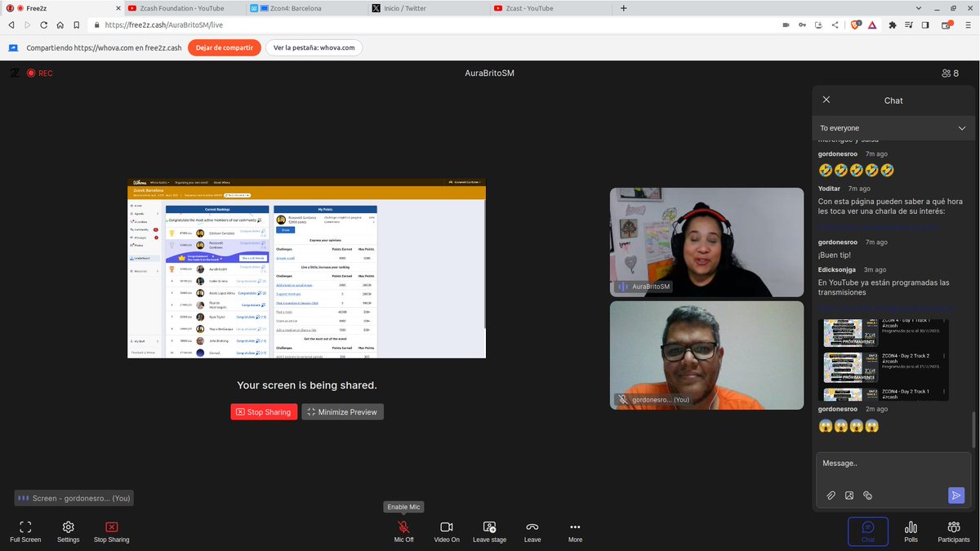Click Ver la pestaña: whova.com button
980x551 pixels.
pyautogui.click(x=314, y=47)
